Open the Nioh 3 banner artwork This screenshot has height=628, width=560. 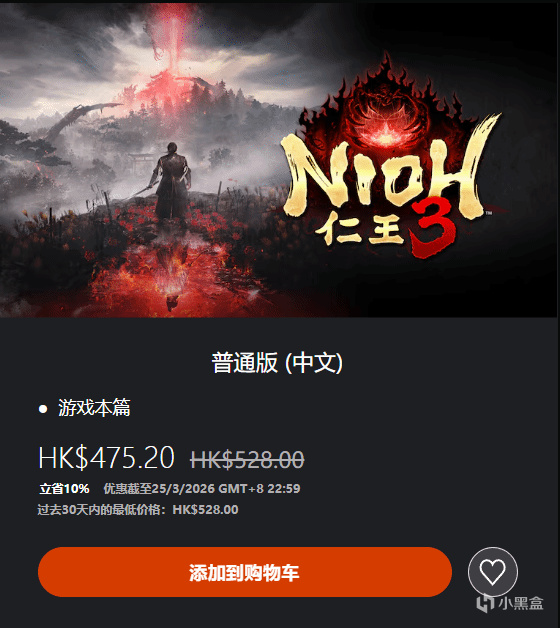[x=279, y=160]
